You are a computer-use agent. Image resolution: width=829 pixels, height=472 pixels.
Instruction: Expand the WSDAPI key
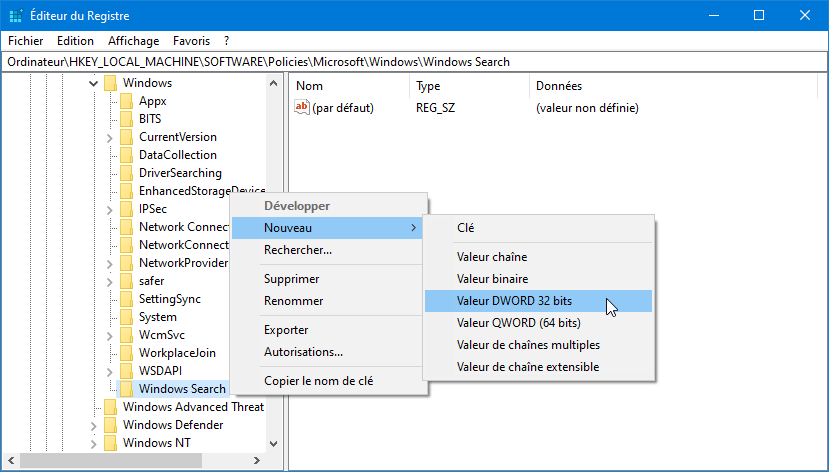point(109,372)
